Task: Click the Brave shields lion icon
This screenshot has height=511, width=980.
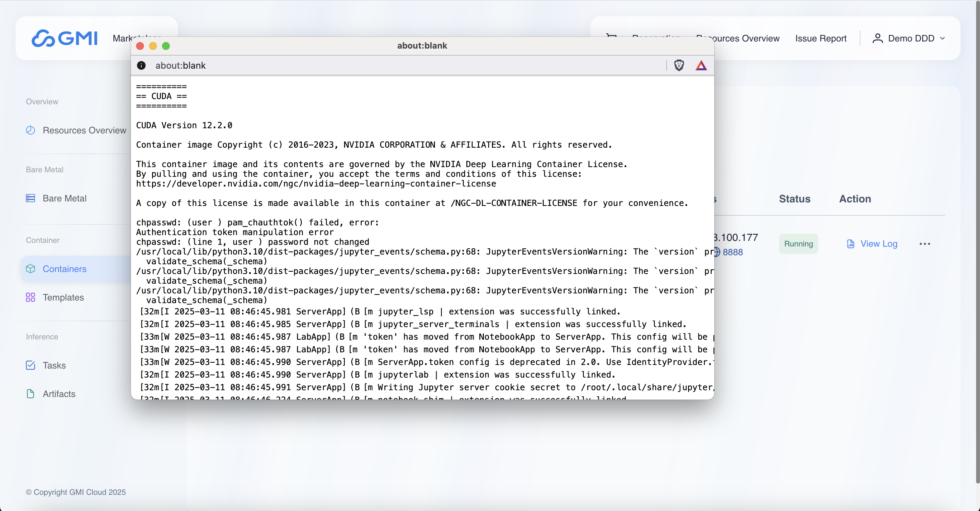Action: (x=679, y=65)
